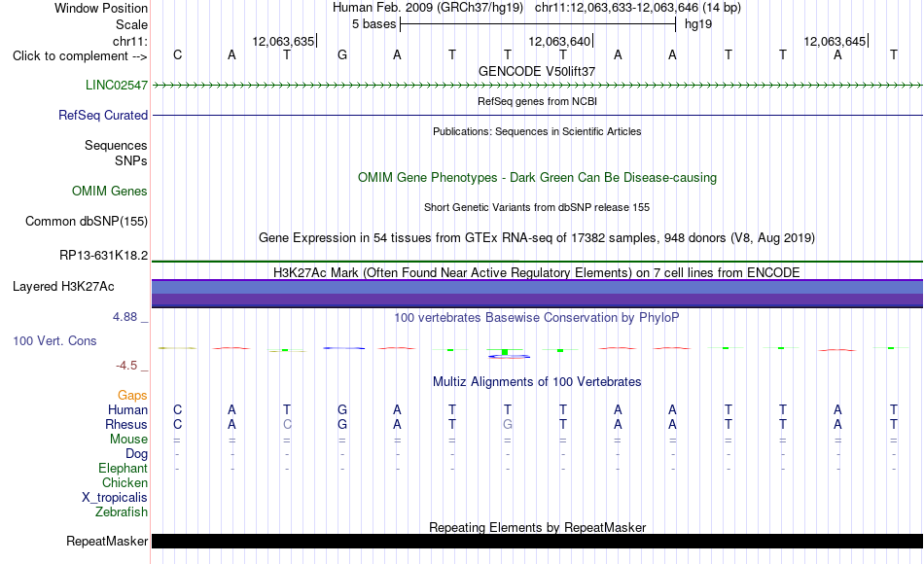Click the 12,063,645 position marker

coord(835,41)
